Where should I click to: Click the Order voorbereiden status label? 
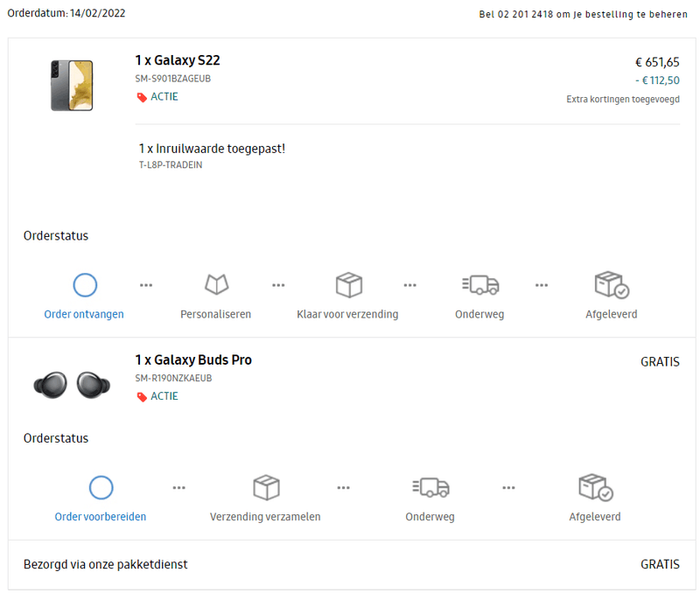(101, 517)
